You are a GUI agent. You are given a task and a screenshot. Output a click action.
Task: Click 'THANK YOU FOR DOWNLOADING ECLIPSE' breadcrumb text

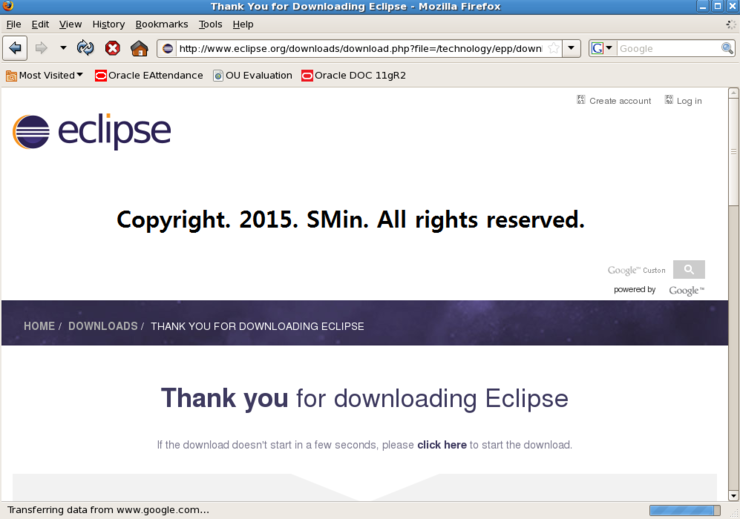[257, 326]
